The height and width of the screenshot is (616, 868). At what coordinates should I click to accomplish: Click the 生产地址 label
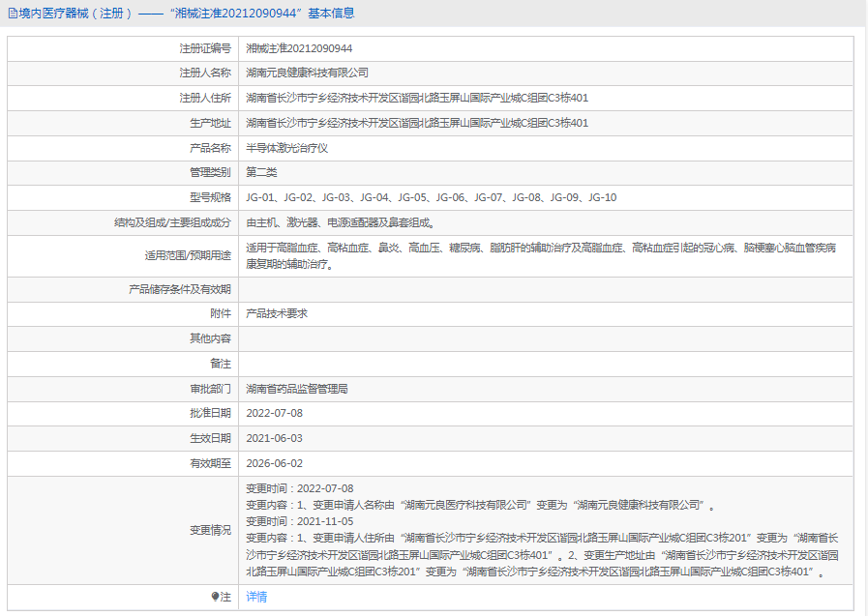coord(210,123)
